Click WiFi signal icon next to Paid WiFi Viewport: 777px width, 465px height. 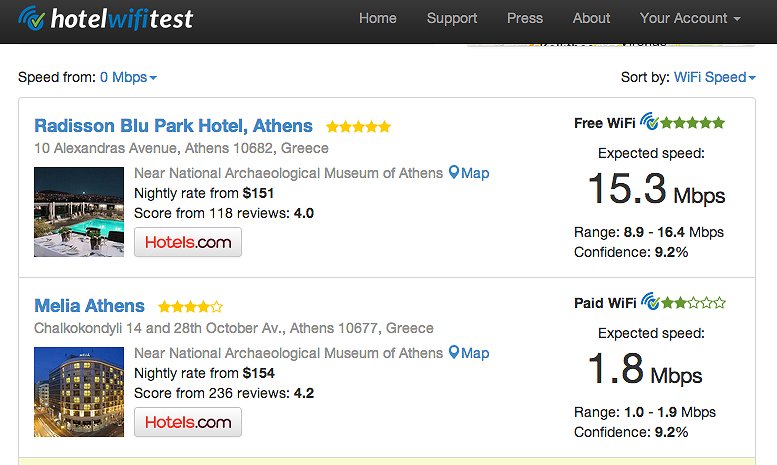649,303
